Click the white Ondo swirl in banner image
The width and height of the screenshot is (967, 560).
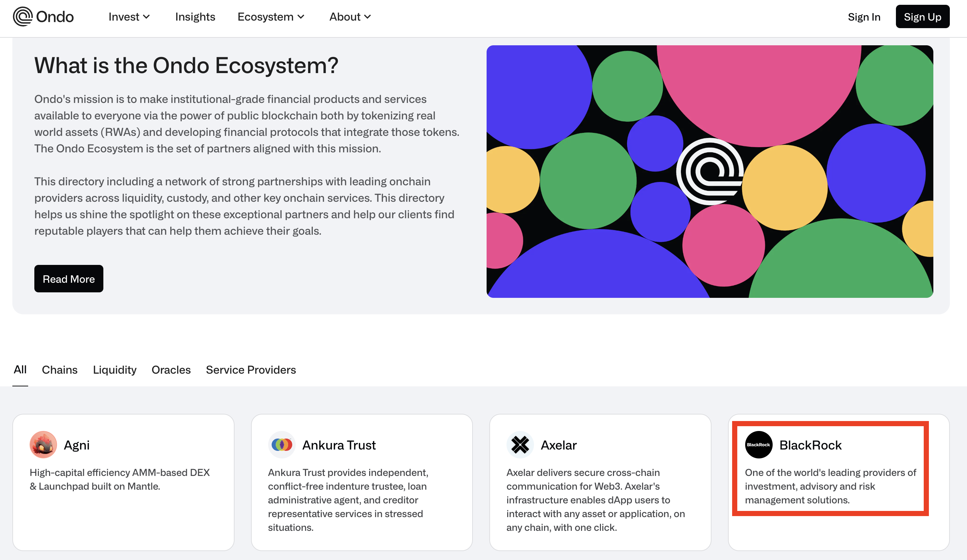point(709,172)
